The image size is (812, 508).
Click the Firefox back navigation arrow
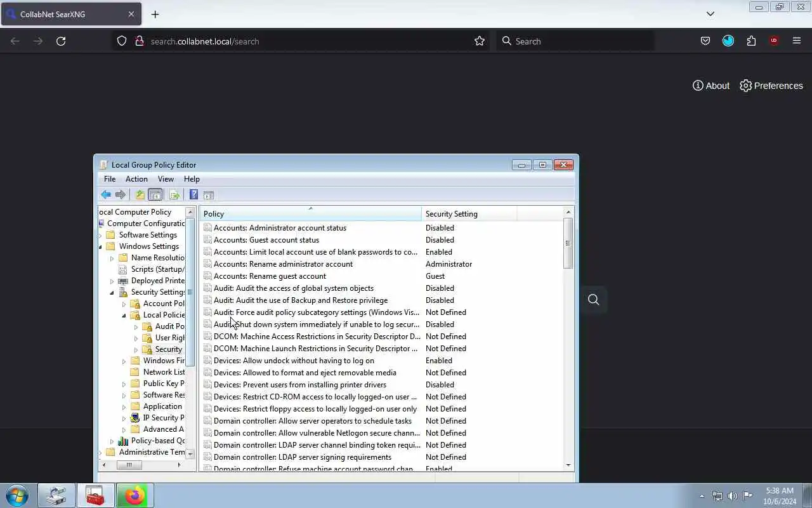(15, 41)
